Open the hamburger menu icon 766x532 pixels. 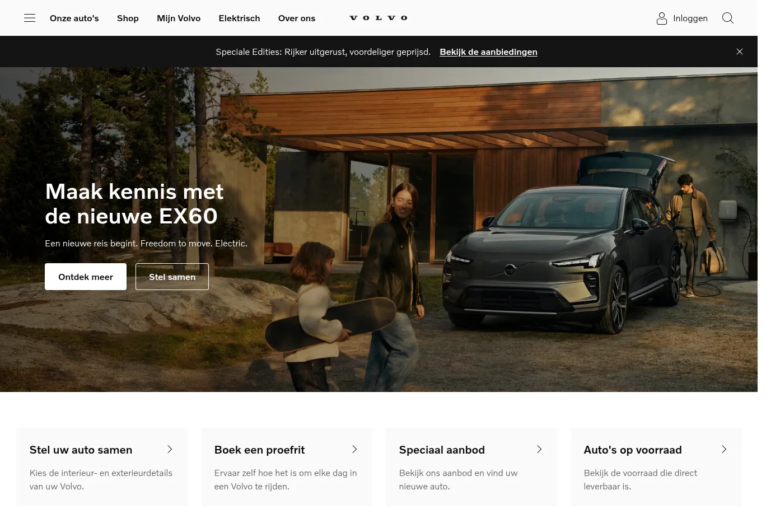30,18
